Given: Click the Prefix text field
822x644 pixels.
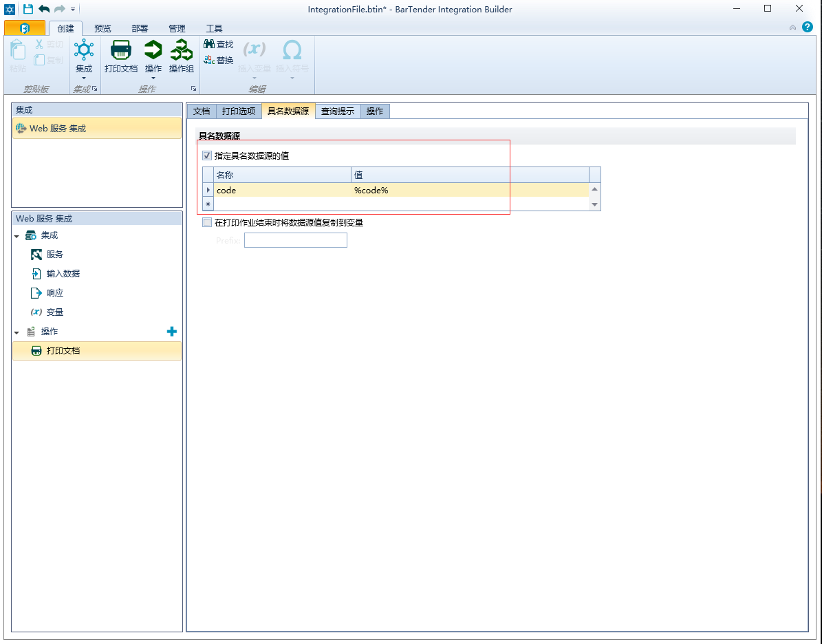Looking at the screenshot, I should (x=295, y=240).
